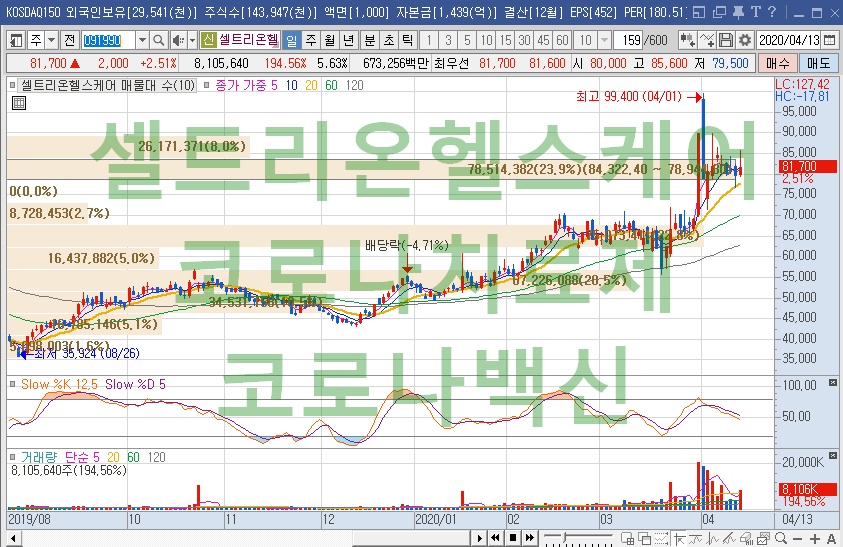
Task: Click the line-with-X chart tool icon beside the save icon
Action: tap(707, 40)
